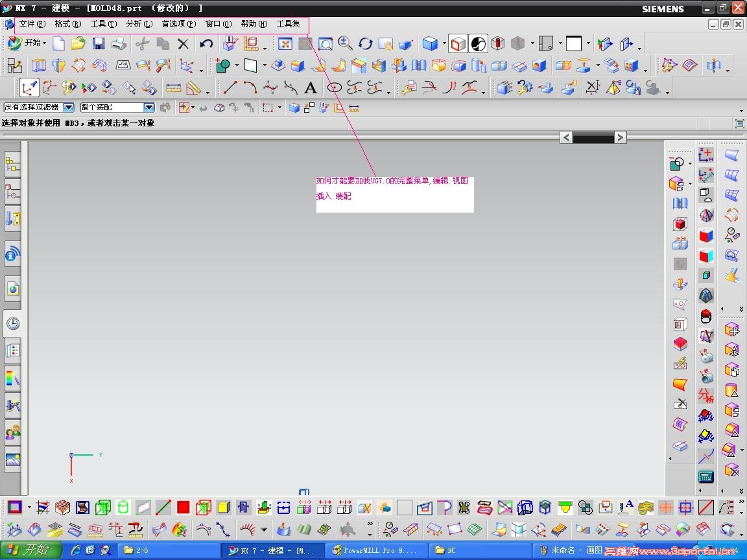
Task: Select the Text 'A' tool
Action: 310,87
